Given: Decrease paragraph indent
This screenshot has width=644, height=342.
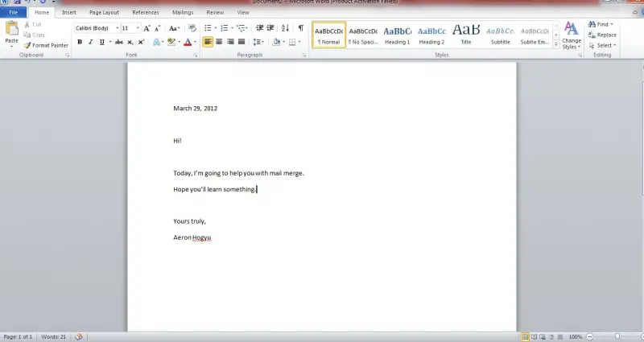Looking at the screenshot, I should [259, 28].
